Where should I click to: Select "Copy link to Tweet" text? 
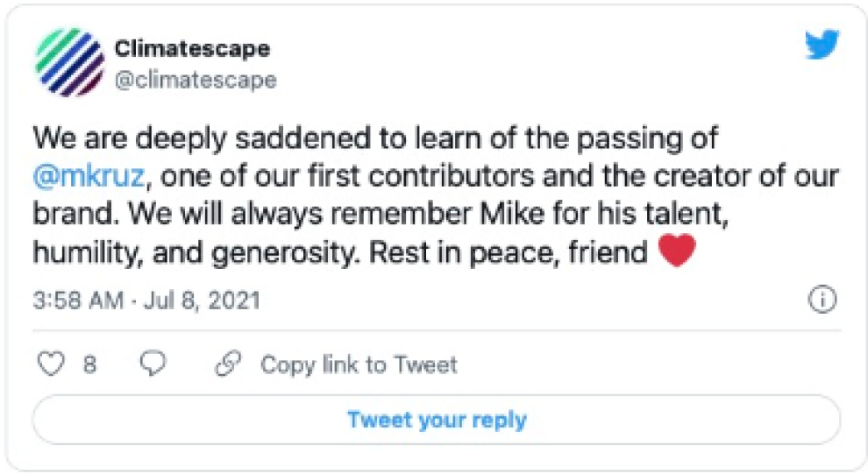[358, 364]
